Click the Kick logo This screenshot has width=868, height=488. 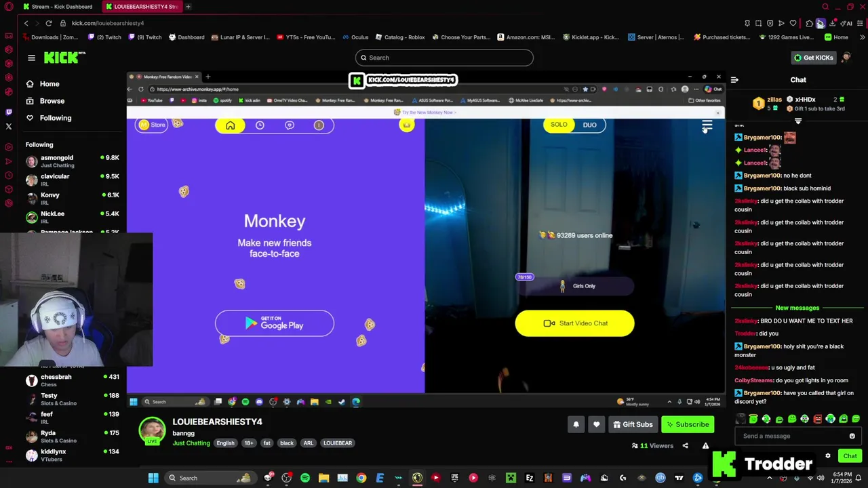[x=64, y=58]
